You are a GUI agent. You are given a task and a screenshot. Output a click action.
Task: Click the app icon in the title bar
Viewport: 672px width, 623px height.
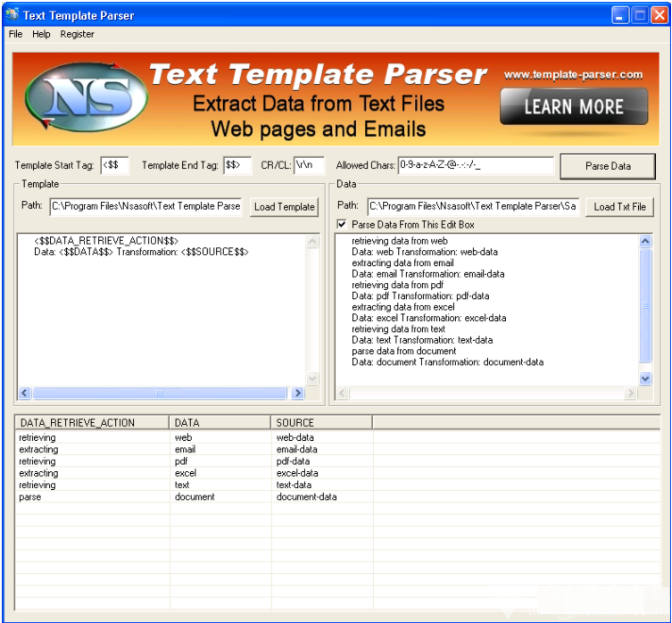click(12, 15)
